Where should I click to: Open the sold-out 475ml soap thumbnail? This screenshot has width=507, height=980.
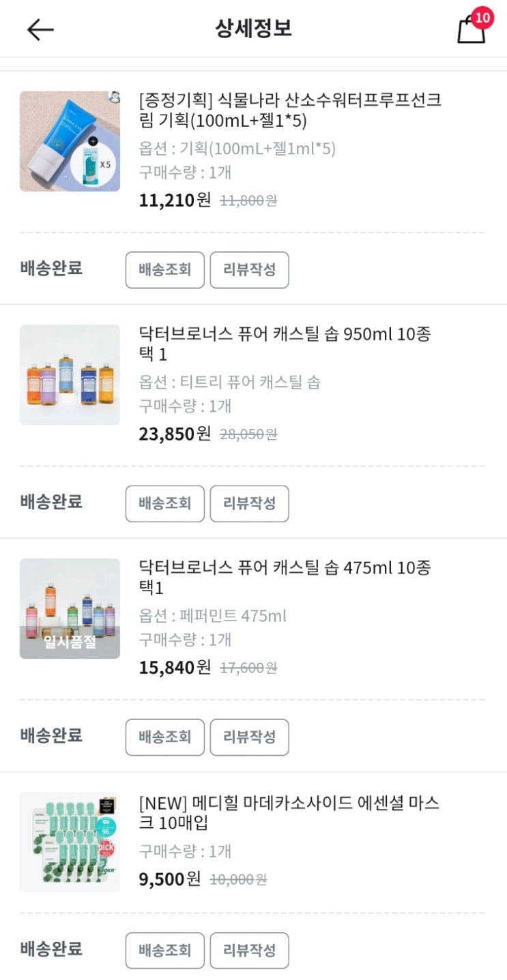[x=70, y=608]
